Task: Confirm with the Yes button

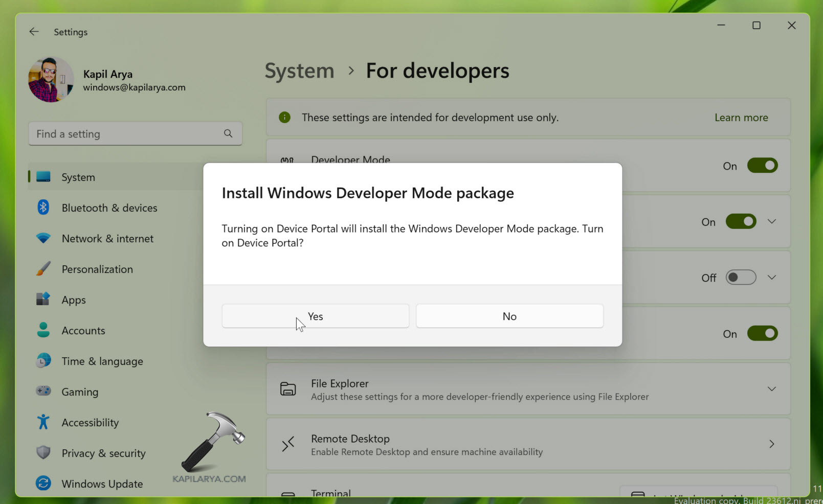Action: pyautogui.click(x=316, y=316)
